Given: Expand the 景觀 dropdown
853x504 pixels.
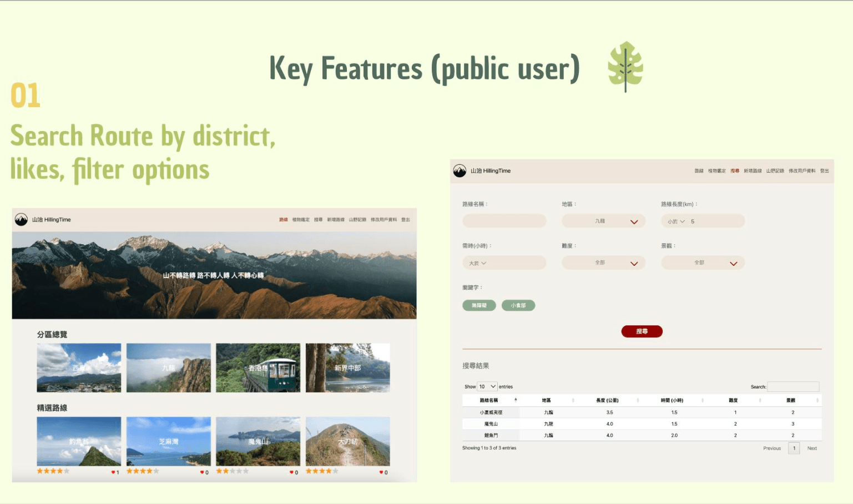Looking at the screenshot, I should [x=703, y=263].
